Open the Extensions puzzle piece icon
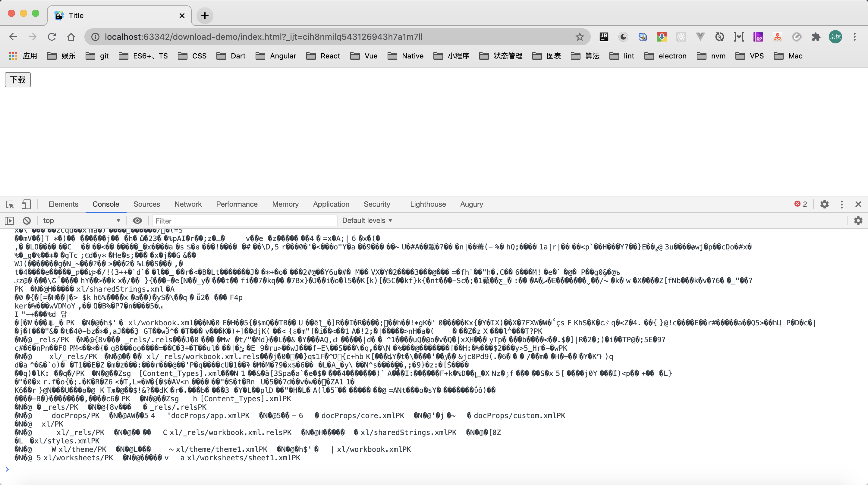Screen dimensions: 868x485 (816, 37)
